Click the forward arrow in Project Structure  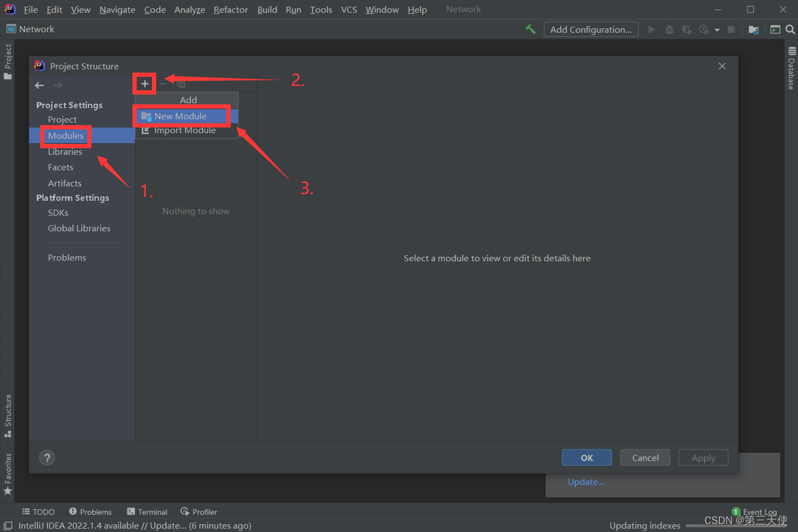57,85
